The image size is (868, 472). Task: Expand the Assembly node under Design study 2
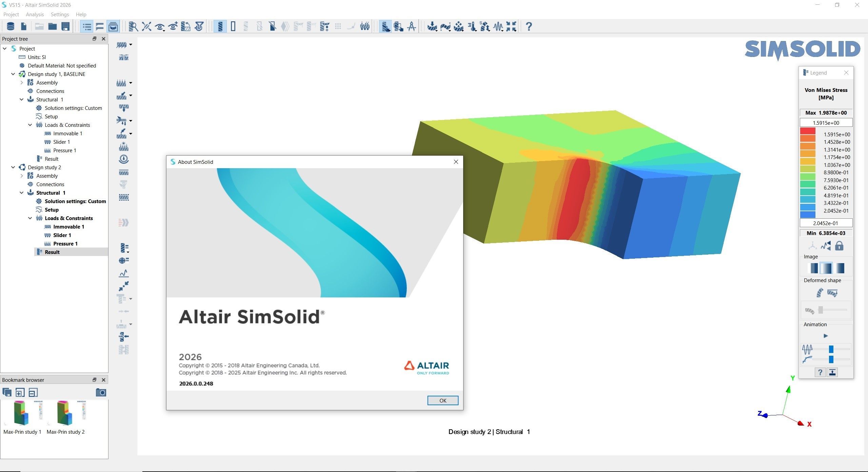tap(22, 176)
